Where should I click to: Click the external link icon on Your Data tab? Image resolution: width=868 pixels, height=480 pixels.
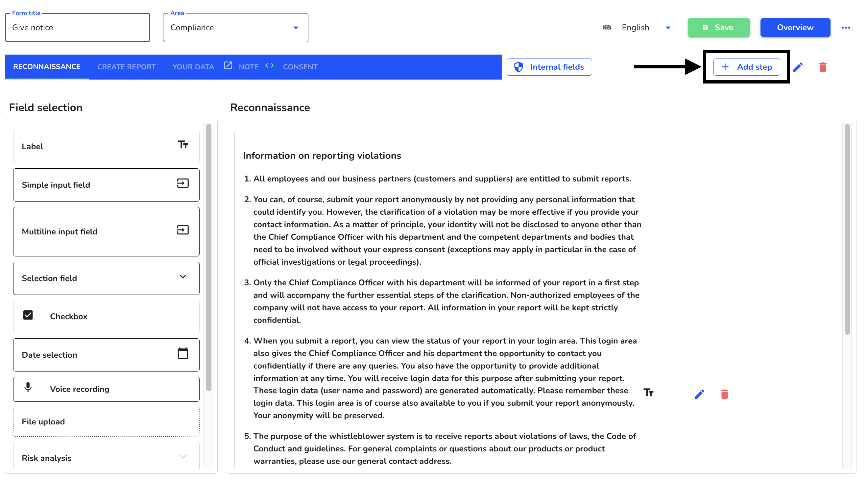click(227, 66)
